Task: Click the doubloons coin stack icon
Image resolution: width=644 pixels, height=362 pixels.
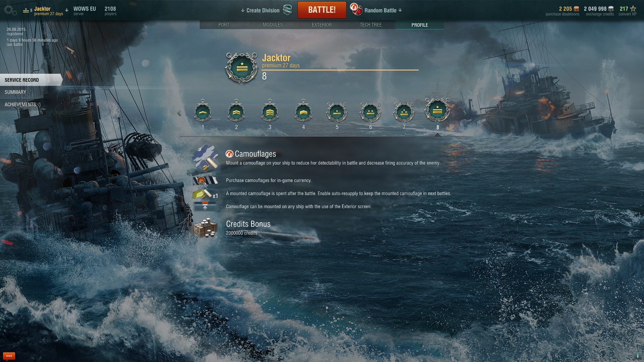Action: coord(576,9)
